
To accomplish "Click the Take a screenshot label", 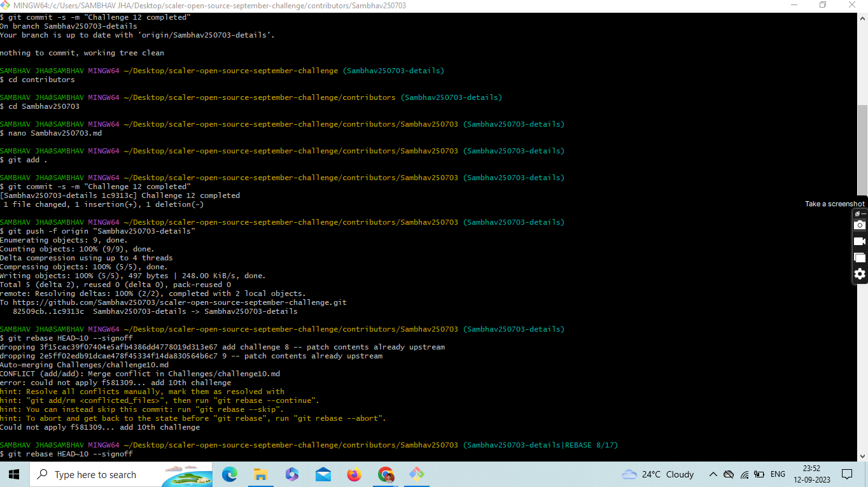I will click(x=834, y=203).
